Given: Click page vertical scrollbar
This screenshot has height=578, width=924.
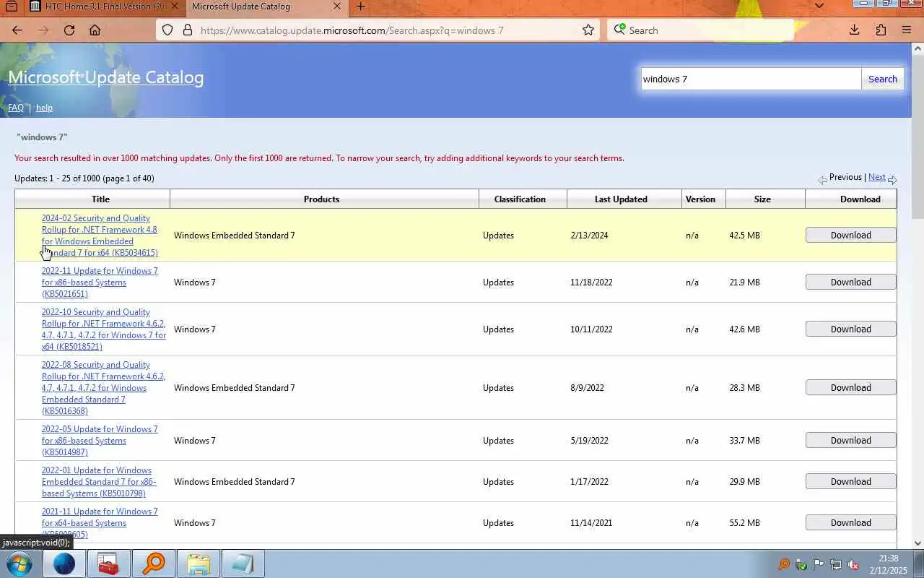Looking at the screenshot, I should pyautogui.click(x=918, y=137).
